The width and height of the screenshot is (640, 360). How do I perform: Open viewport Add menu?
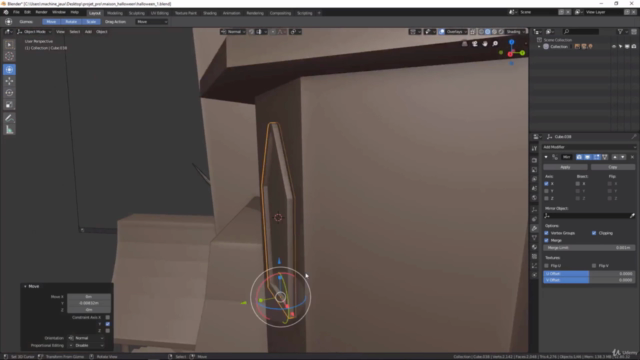(88, 32)
